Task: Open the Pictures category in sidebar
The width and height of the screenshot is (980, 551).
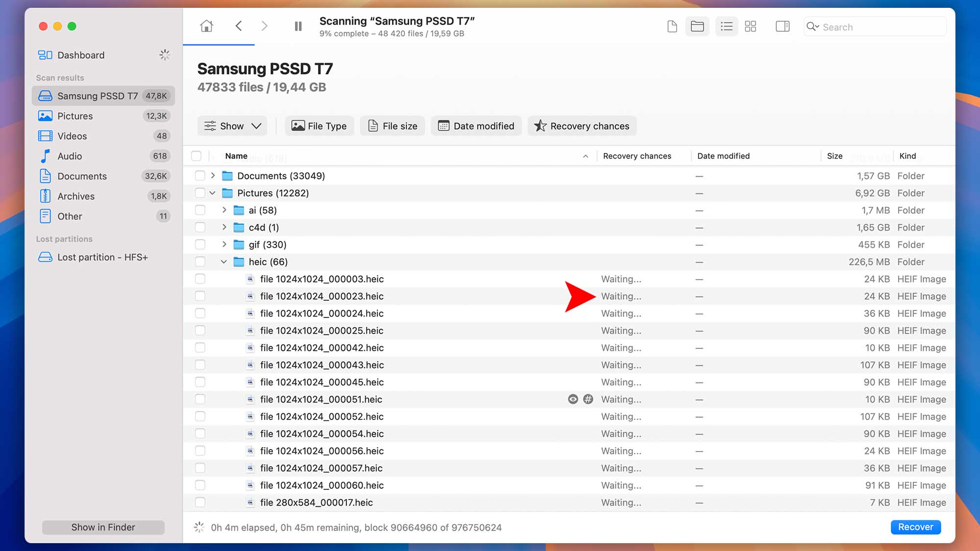Action: 103,116
